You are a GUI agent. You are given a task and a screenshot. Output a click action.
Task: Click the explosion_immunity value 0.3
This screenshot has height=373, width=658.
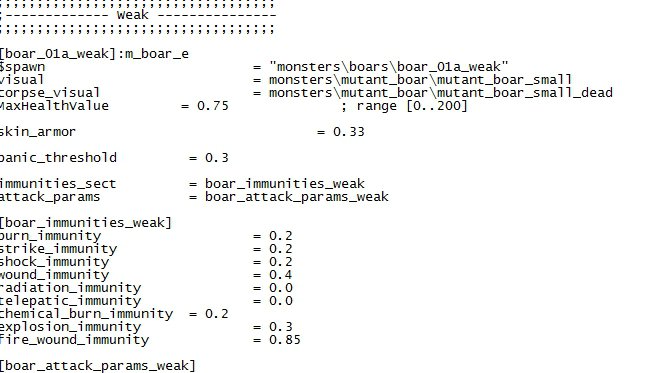coord(281,327)
